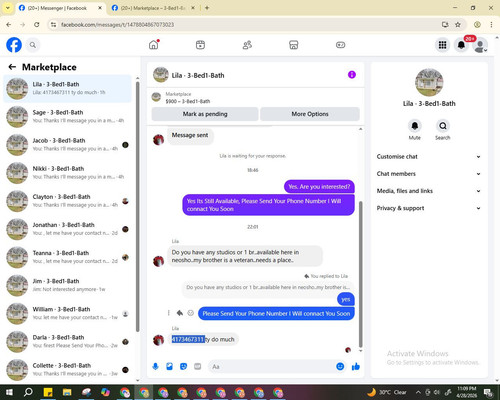Choose a sticker icon
500x400 pixels.
183,367
